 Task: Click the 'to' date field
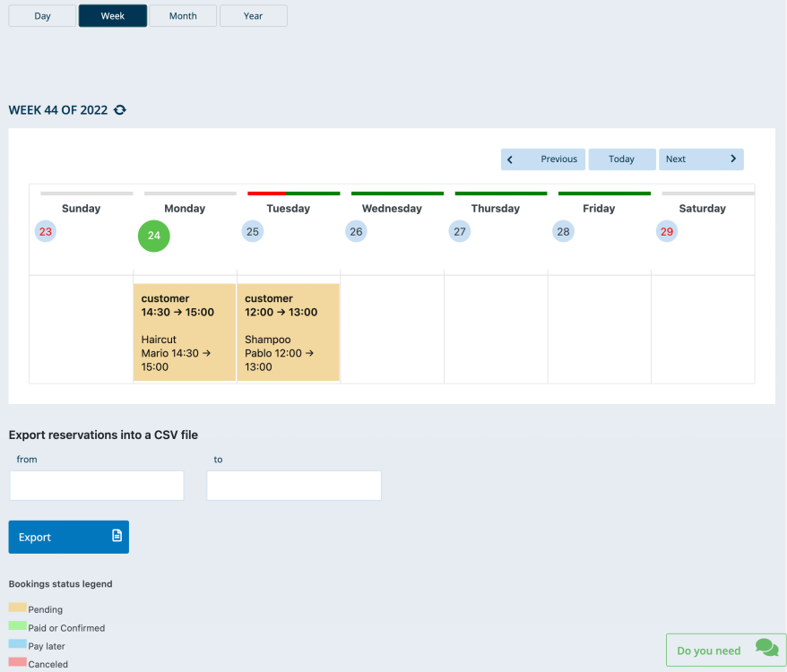(293, 485)
